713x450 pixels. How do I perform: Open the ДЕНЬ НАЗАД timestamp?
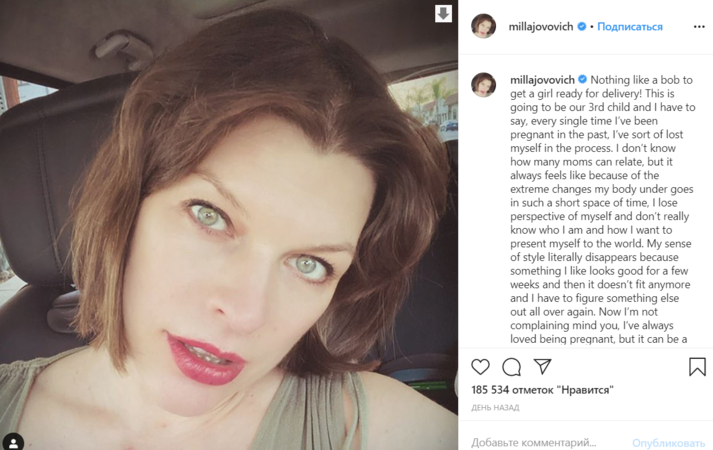point(495,408)
